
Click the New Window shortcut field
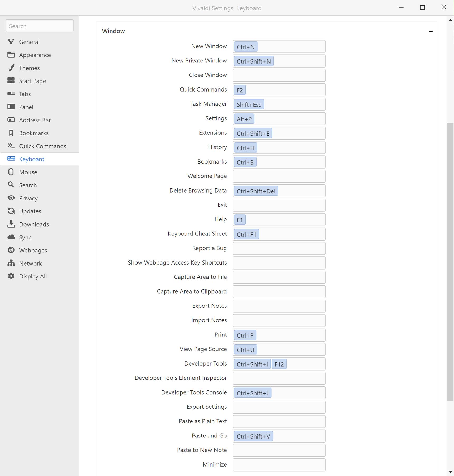pos(279,47)
